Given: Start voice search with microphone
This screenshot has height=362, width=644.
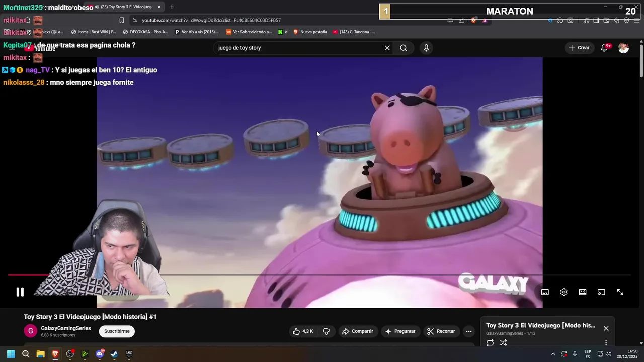Looking at the screenshot, I should click(x=426, y=48).
